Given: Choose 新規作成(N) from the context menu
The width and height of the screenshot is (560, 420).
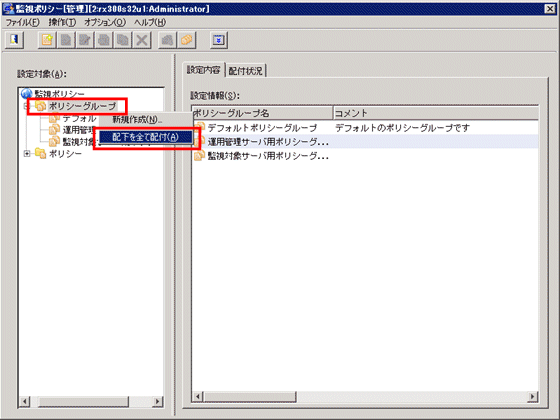Looking at the screenshot, I should (146, 120).
